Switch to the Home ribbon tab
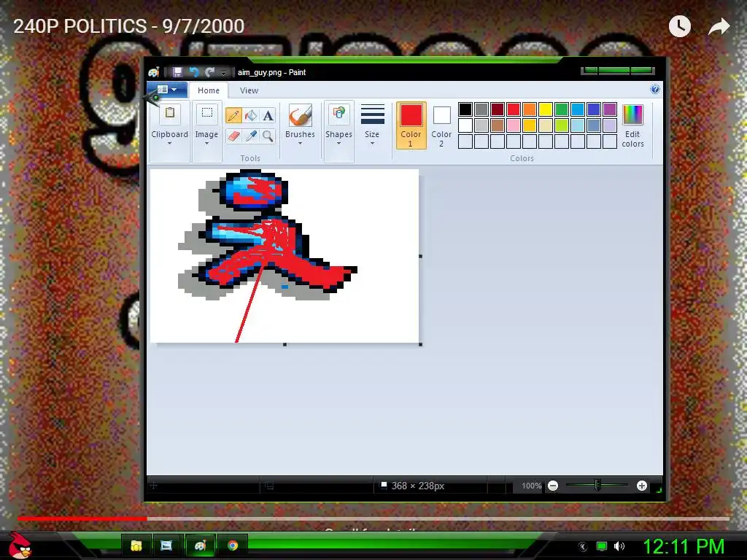747x560 pixels. click(x=209, y=90)
